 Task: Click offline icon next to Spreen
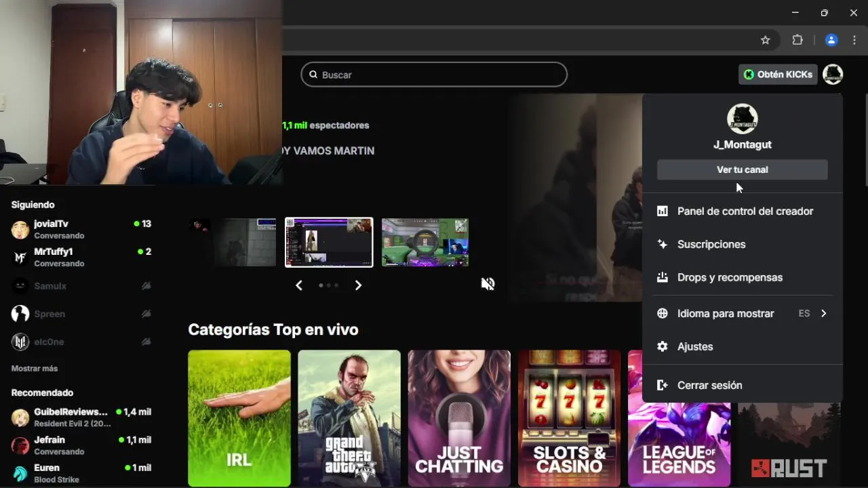point(146,314)
